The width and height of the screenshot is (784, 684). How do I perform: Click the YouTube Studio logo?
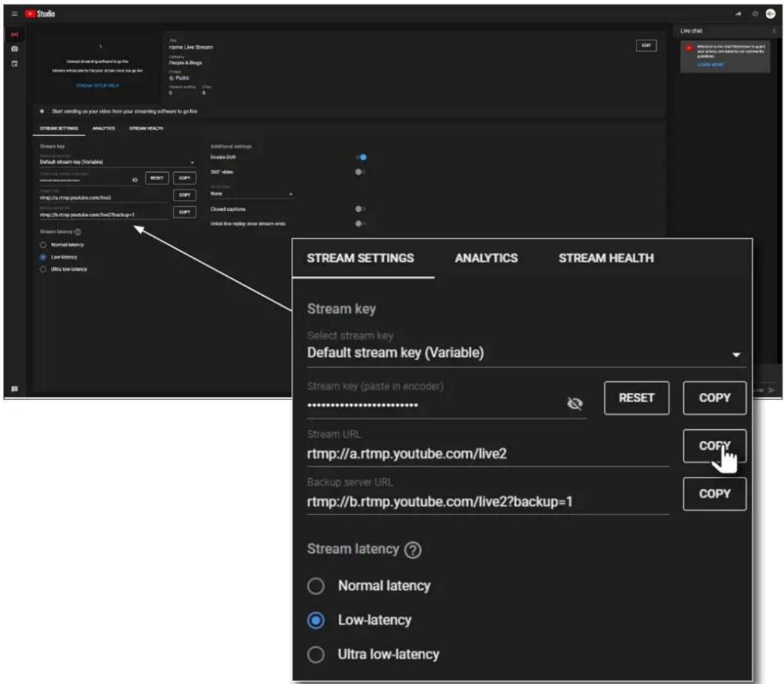click(x=40, y=13)
